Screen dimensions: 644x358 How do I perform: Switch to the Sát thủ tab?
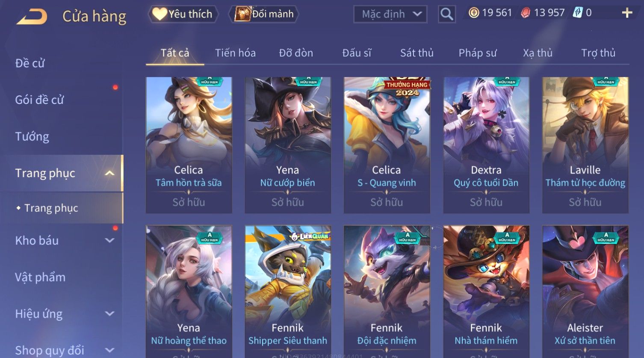tap(417, 53)
